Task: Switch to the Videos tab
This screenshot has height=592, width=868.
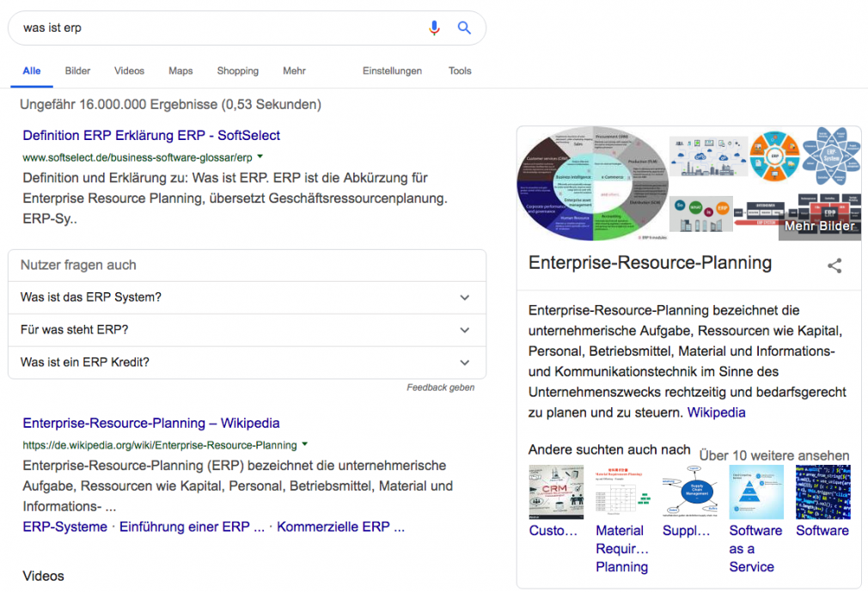Action: tap(129, 70)
